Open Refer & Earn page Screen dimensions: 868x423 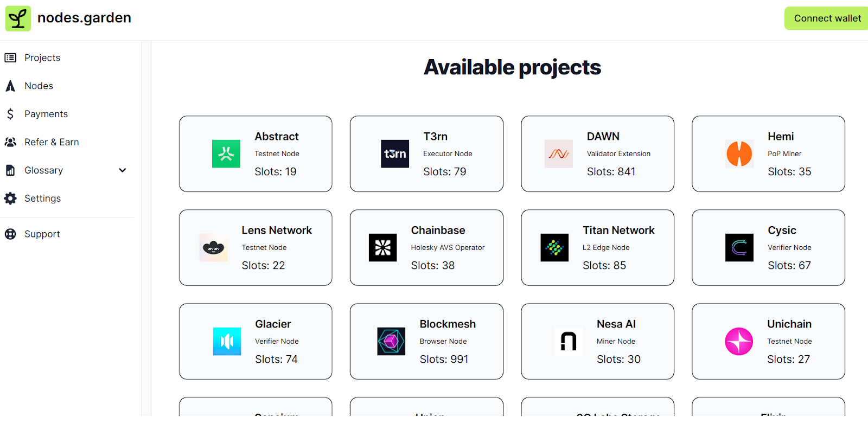point(52,142)
